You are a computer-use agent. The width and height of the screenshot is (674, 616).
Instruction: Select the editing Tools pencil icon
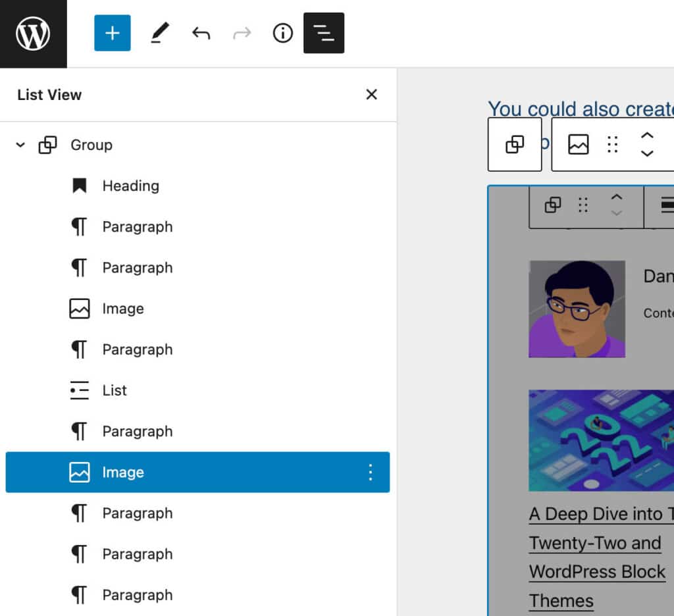(x=159, y=33)
